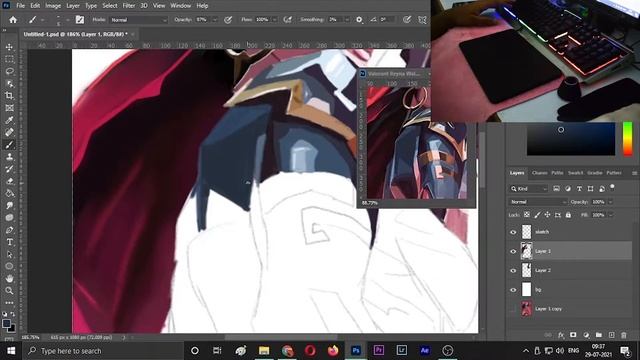Open the Smoothing slider dropdown
Image resolution: width=640 pixels, height=360 pixels.
click(347, 20)
